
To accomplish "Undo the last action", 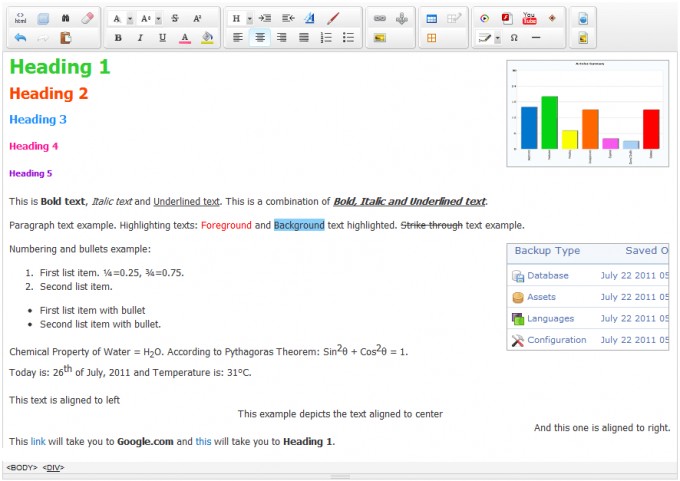I will (x=20, y=38).
